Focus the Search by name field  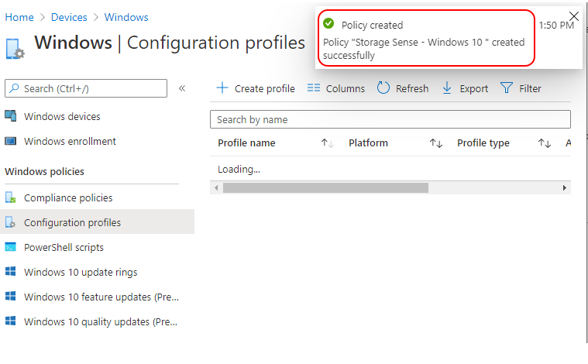pos(390,119)
